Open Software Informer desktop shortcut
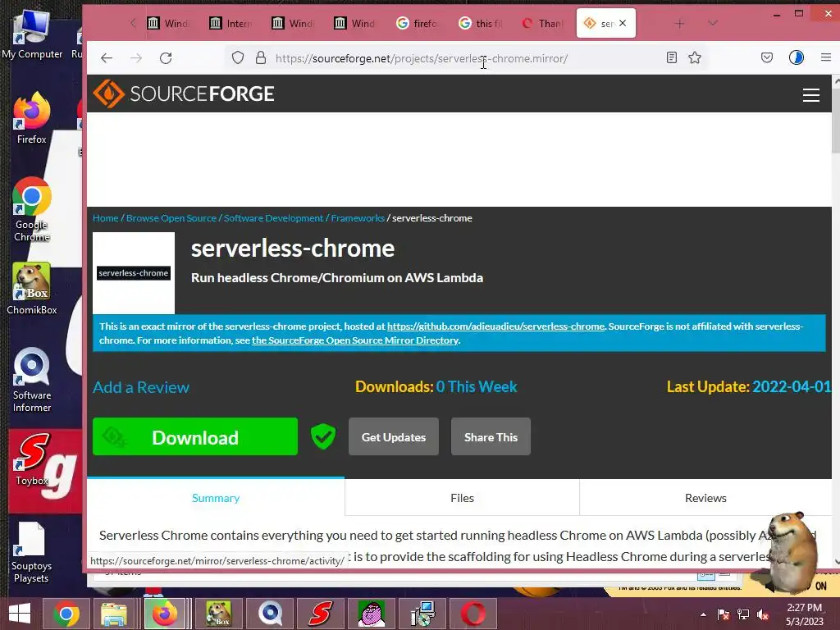 click(32, 380)
